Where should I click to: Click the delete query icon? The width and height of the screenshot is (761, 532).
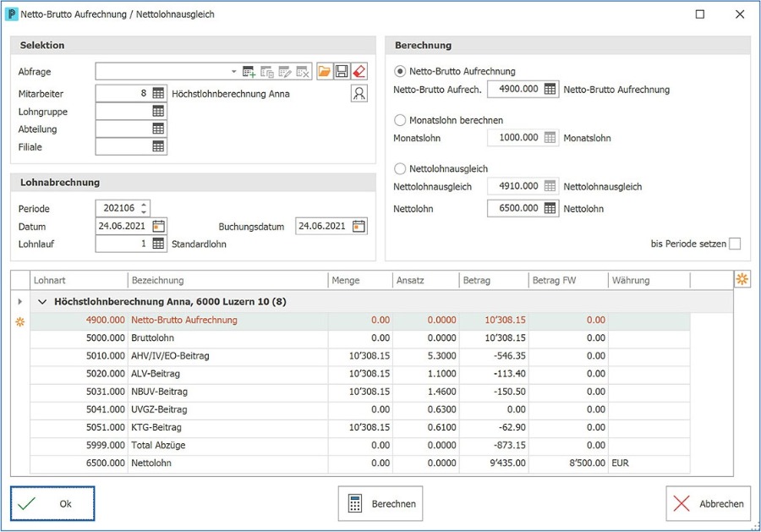pos(303,72)
